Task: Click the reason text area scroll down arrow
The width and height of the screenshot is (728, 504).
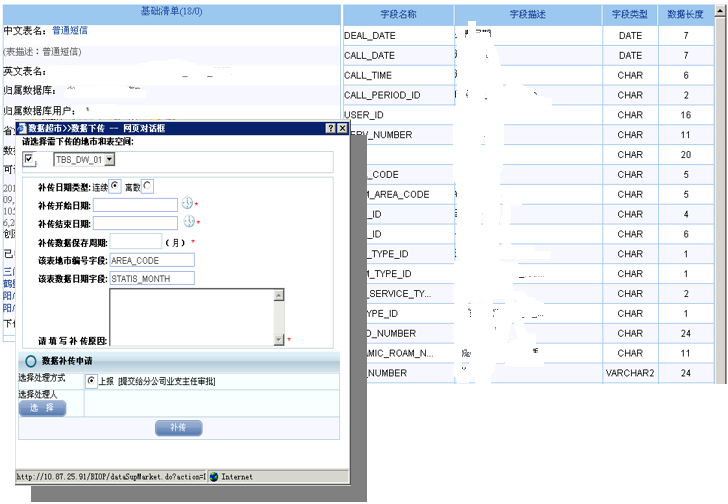Action: point(279,339)
